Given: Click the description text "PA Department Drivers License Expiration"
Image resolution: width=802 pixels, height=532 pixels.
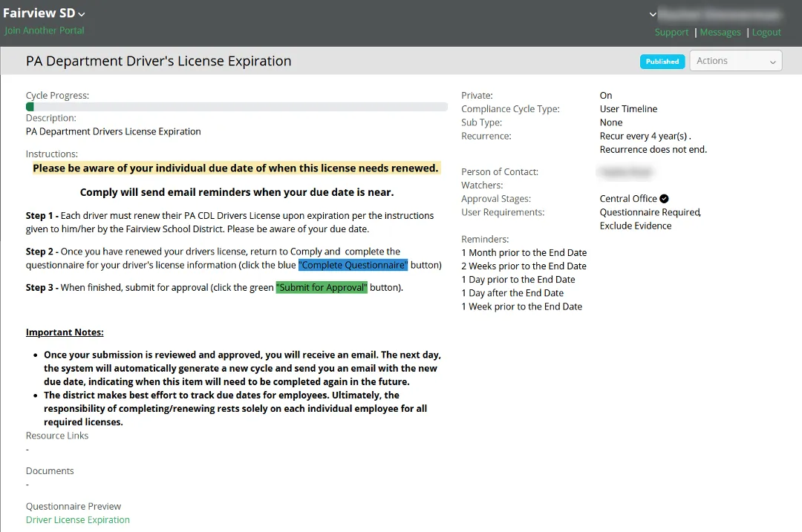Looking at the screenshot, I should point(113,132).
